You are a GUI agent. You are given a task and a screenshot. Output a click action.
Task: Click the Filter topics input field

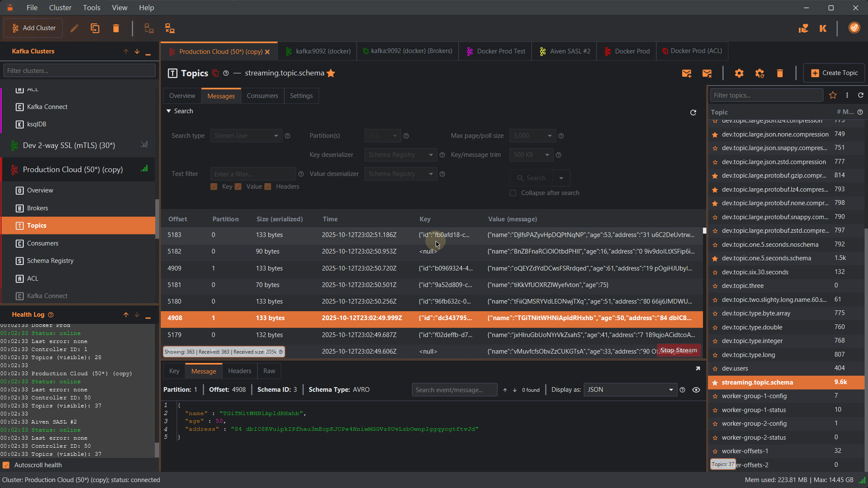tap(766, 95)
